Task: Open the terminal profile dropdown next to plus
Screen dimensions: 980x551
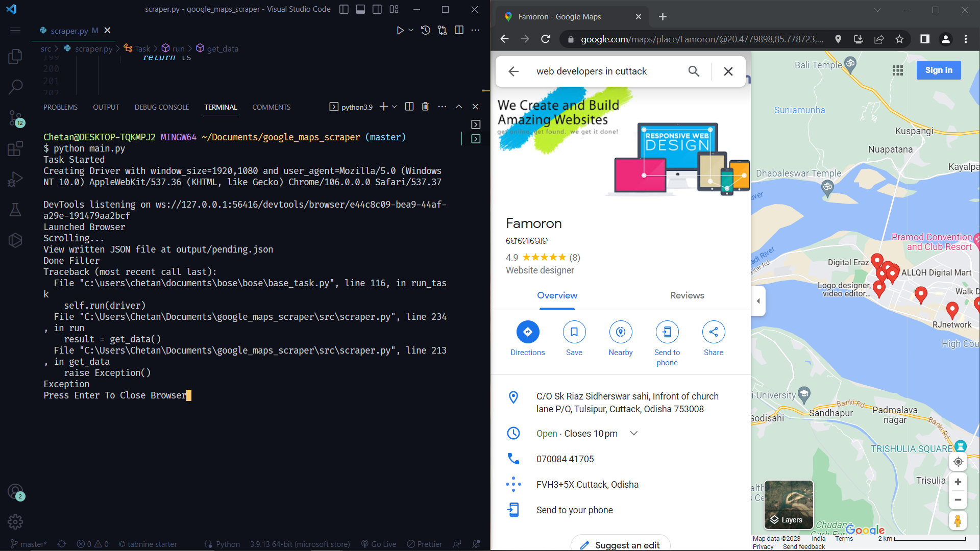Action: pyautogui.click(x=393, y=107)
